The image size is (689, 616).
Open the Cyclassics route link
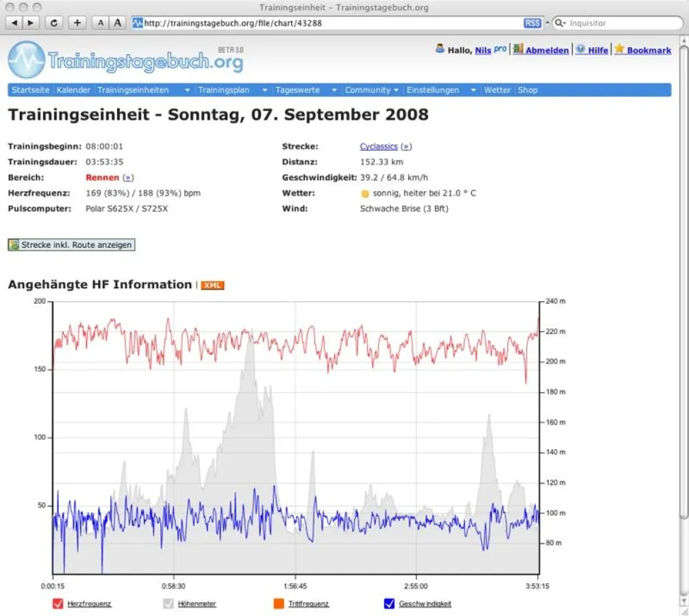coord(378,146)
